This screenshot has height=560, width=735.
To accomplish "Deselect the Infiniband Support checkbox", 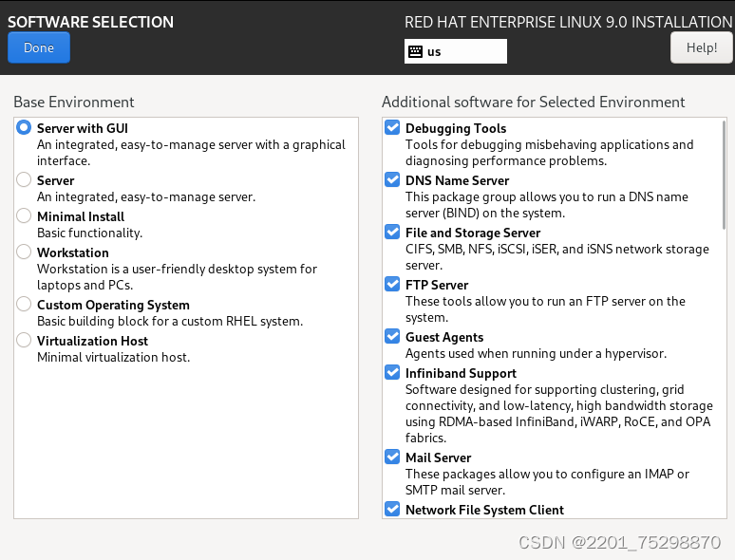I will [392, 373].
